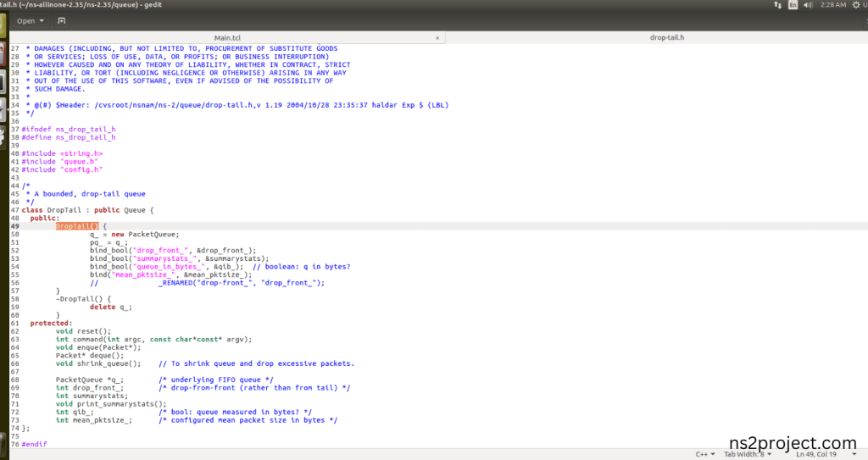The height and width of the screenshot is (460, 868).
Task: Click line number 49 in the gutter
Action: pos(15,226)
